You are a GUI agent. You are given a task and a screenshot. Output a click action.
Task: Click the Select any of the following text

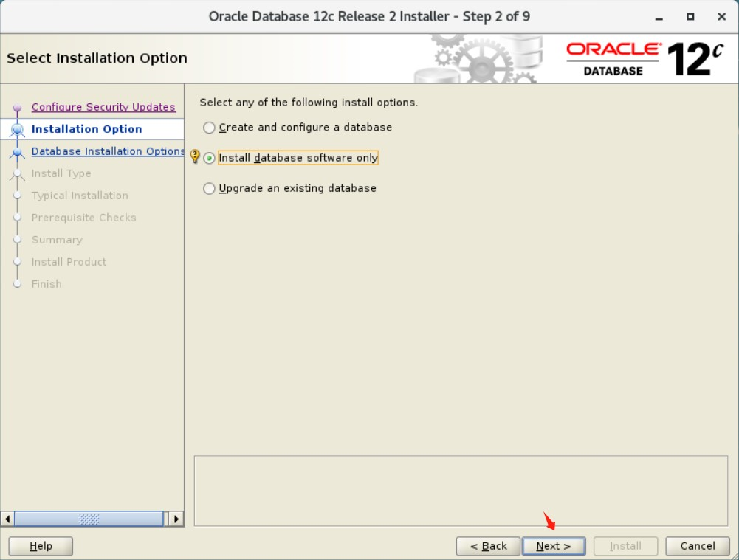(x=309, y=103)
